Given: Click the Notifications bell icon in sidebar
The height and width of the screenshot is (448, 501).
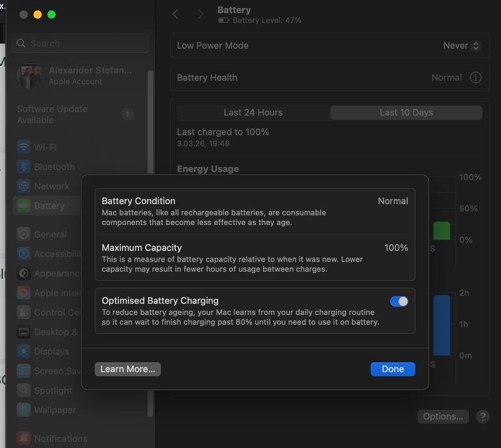Looking at the screenshot, I should 24,438.
